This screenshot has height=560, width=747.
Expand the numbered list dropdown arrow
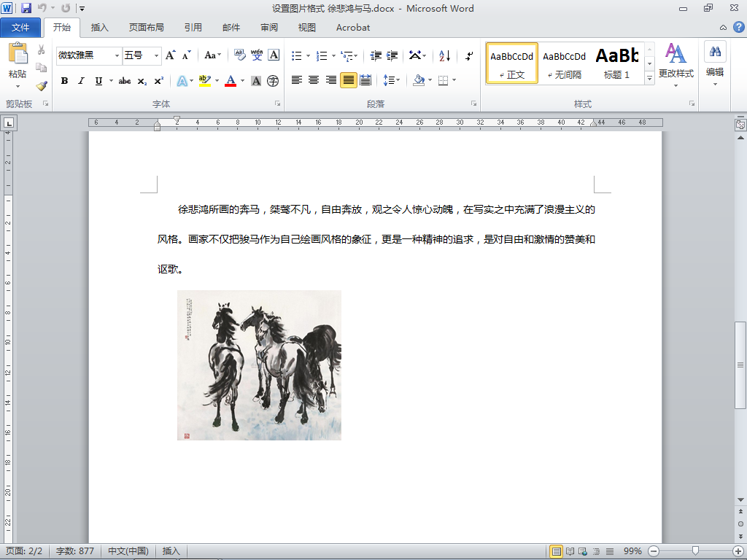click(333, 55)
